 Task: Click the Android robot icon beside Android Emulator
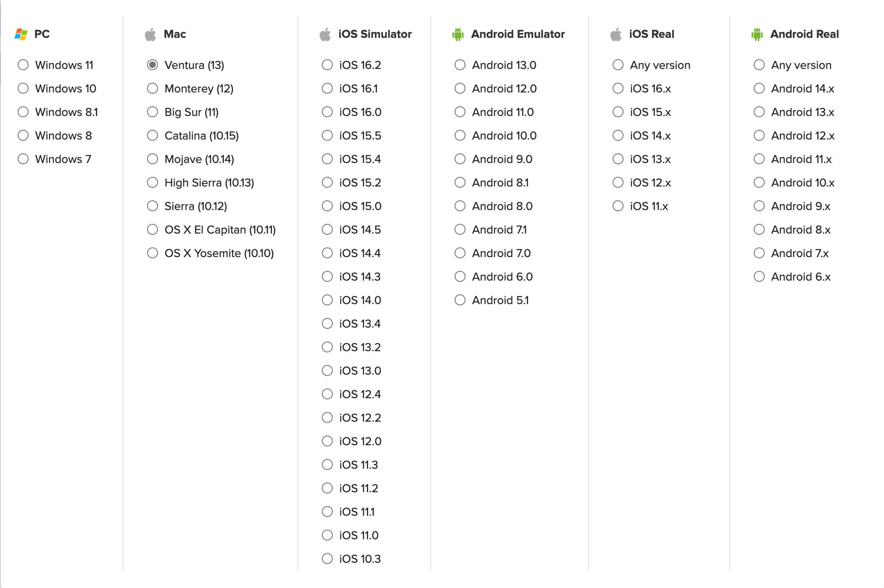coord(458,34)
